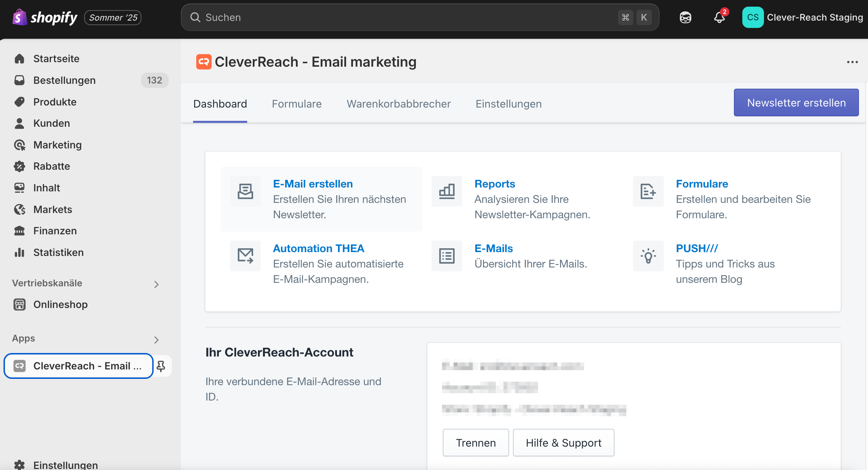868x470 pixels.
Task: Pin the CleverReach app in sidebar
Action: pyautogui.click(x=161, y=366)
